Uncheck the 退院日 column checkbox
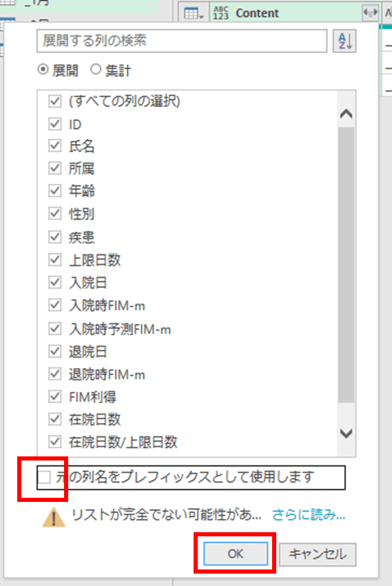Screen dimensions: 392x586 click(x=55, y=352)
